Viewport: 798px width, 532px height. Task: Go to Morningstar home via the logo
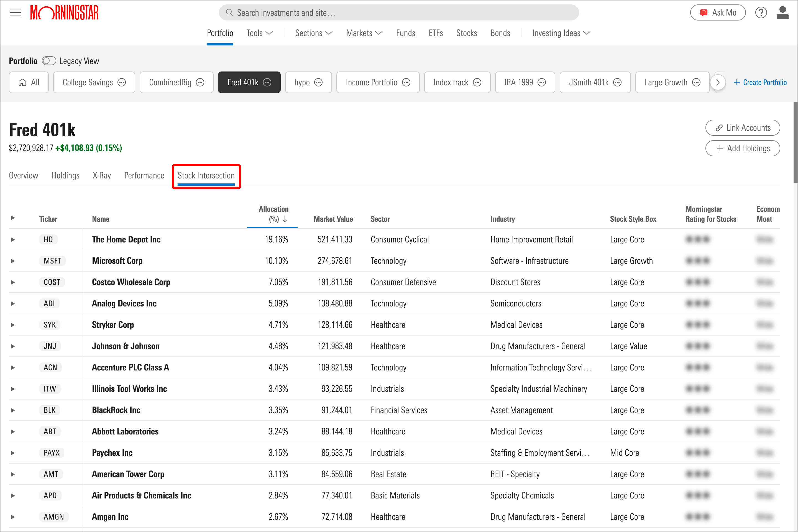[65, 12]
